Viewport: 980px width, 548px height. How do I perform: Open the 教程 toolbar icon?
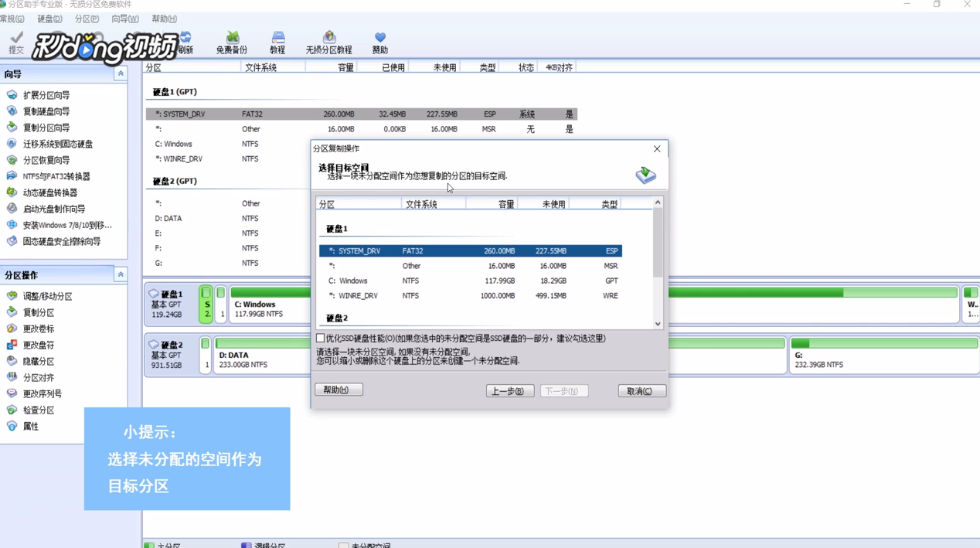coord(277,43)
